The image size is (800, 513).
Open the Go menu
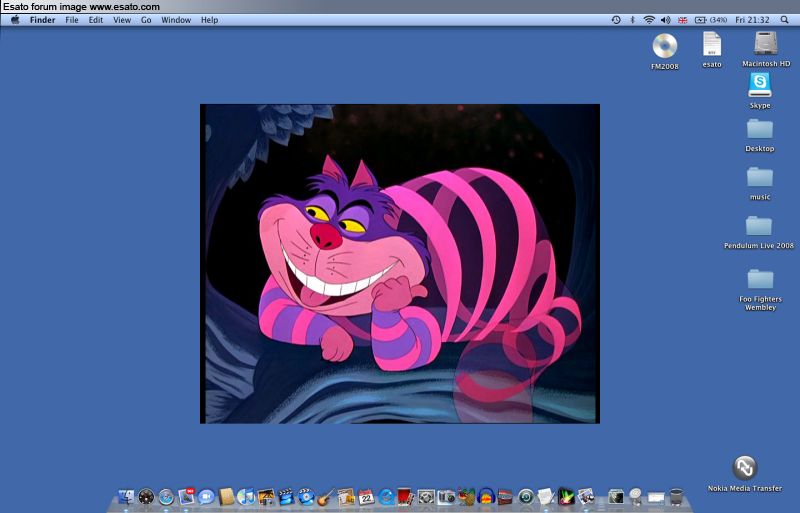(146, 20)
